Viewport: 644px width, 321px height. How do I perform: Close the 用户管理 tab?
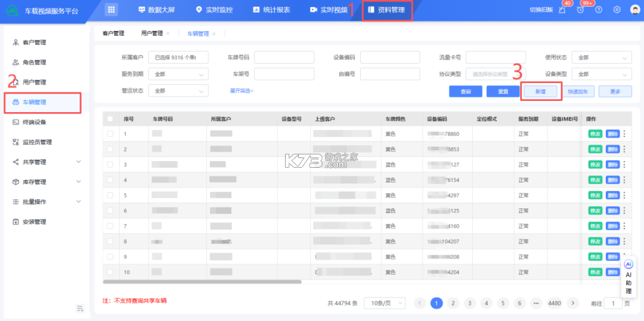coord(168,33)
